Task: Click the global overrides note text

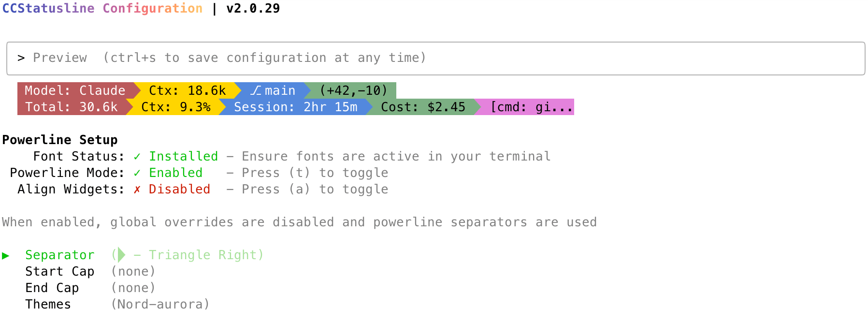Action: tap(300, 222)
